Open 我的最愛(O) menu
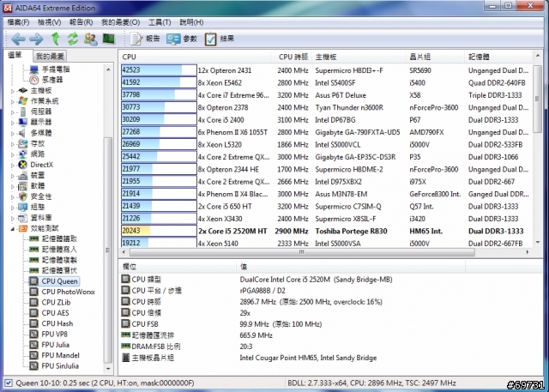 click(x=120, y=22)
